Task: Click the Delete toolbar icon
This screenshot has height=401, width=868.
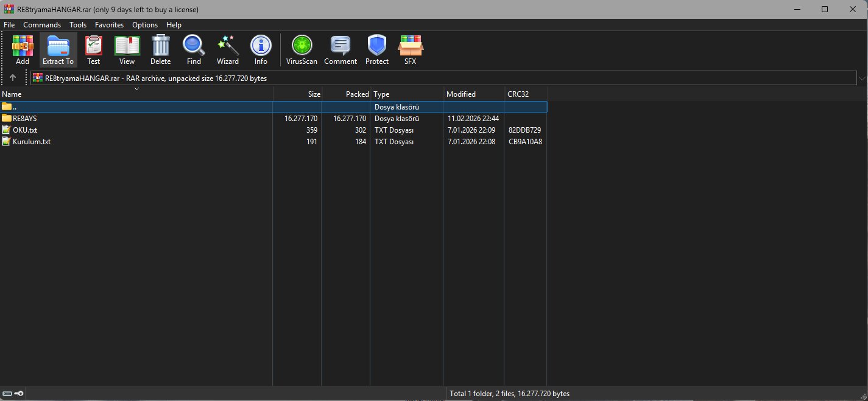Action: 160,49
